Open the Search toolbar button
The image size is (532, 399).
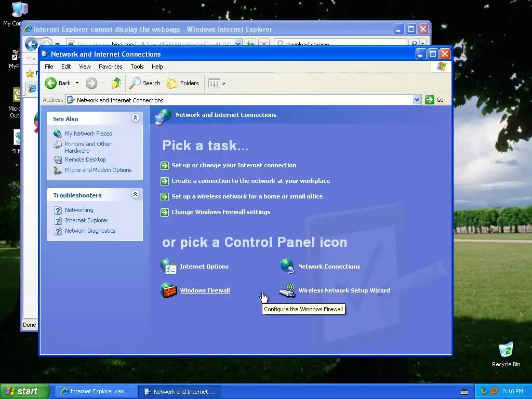pos(144,83)
